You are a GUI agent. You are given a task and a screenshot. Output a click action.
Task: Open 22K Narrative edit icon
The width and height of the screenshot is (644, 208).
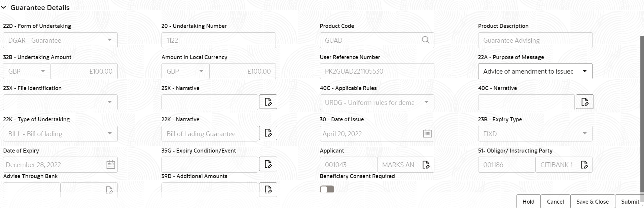pyautogui.click(x=268, y=133)
